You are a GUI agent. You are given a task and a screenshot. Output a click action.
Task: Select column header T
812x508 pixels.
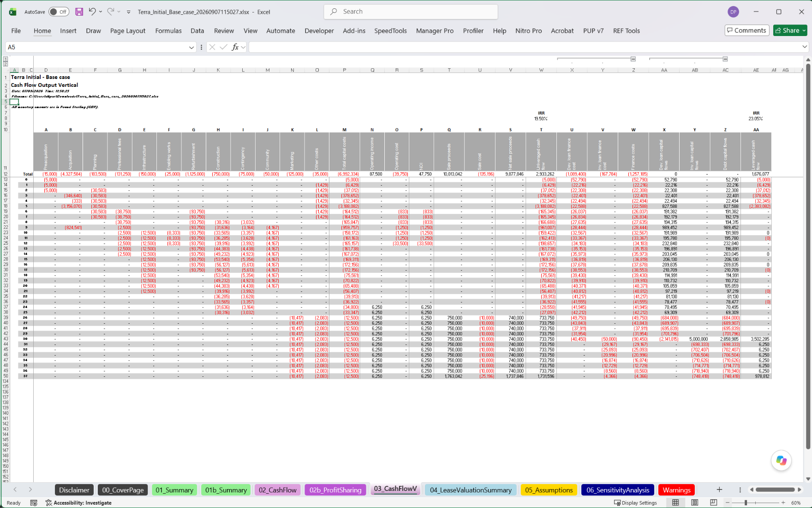click(x=449, y=70)
